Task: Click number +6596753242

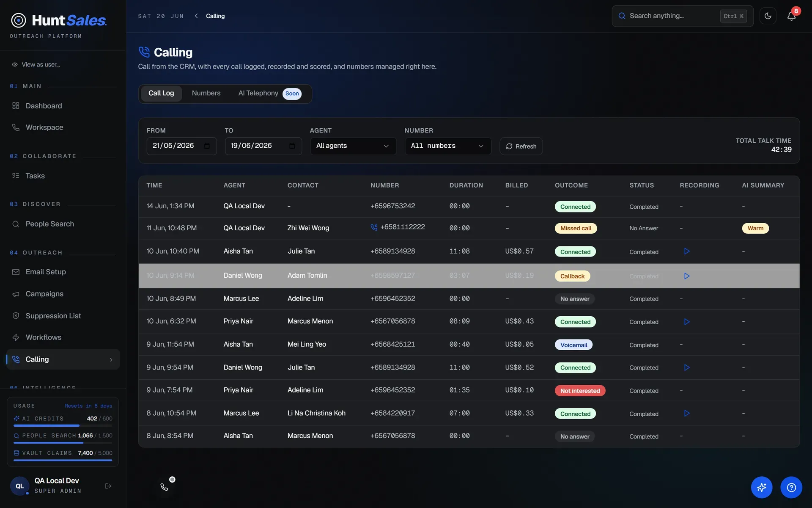Action: pyautogui.click(x=392, y=206)
